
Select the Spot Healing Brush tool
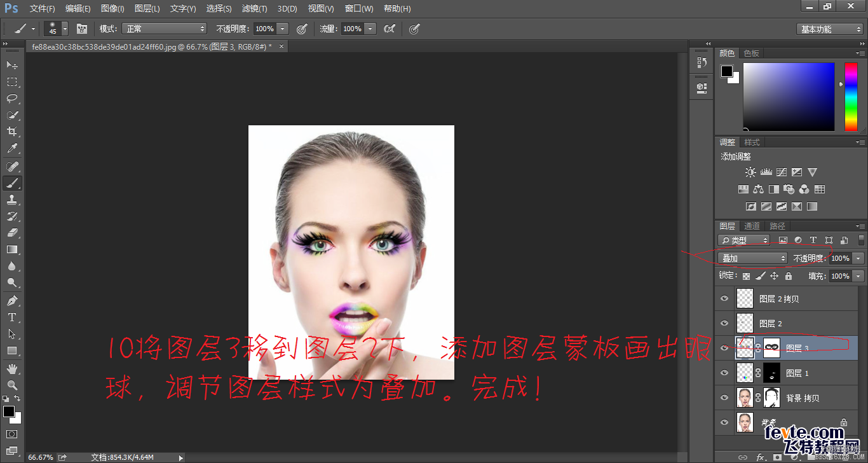(12, 167)
